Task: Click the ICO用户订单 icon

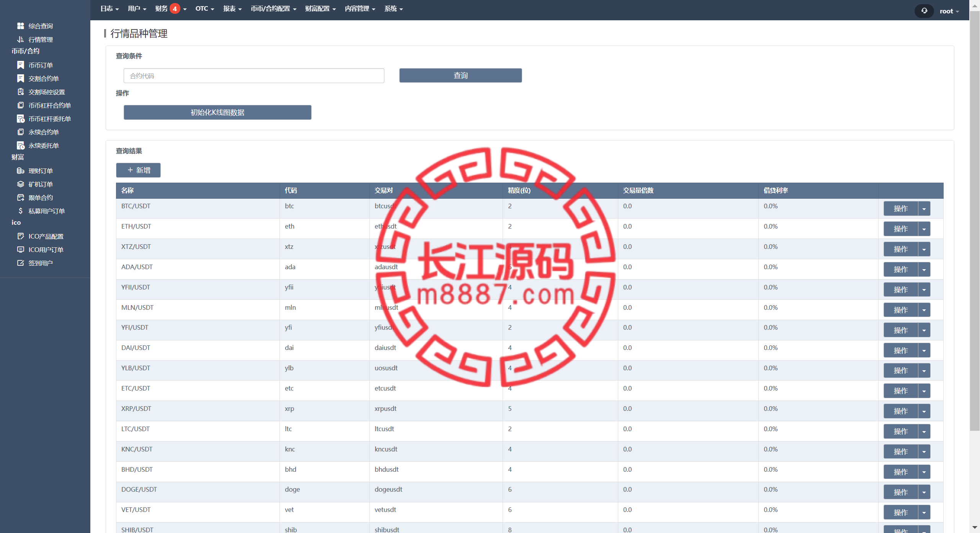Action: coord(21,250)
